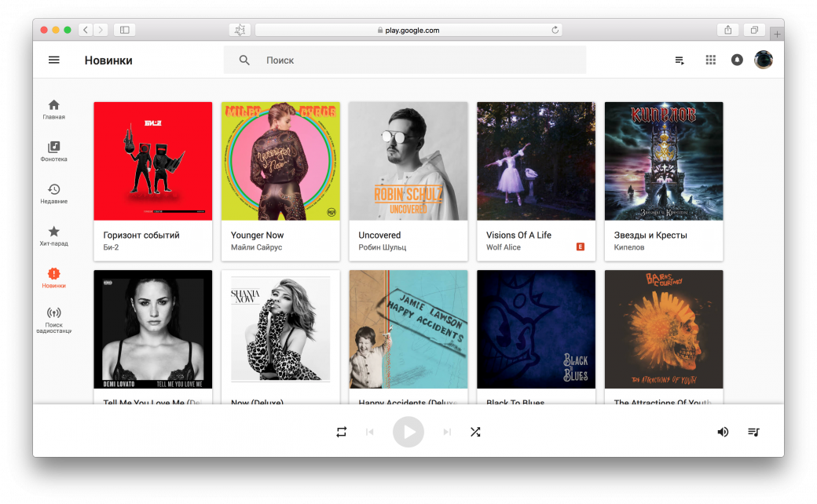Open Поиск радиостанций radio search
This screenshot has width=817, height=504.
point(53,320)
